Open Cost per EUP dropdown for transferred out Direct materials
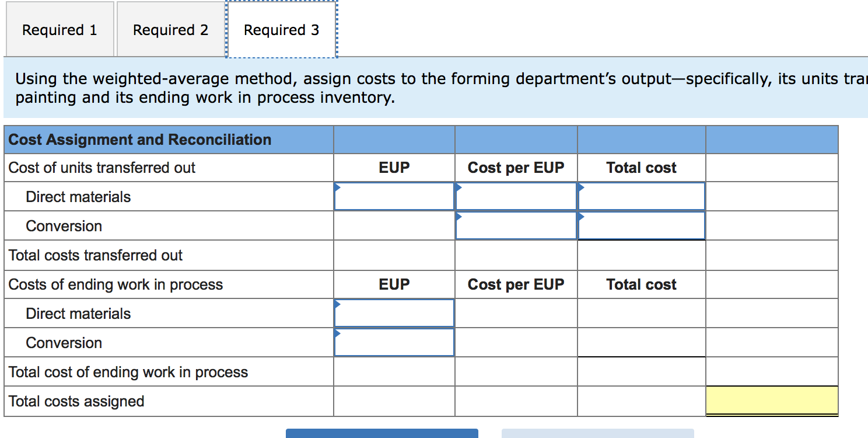868x438 pixels. point(516,196)
